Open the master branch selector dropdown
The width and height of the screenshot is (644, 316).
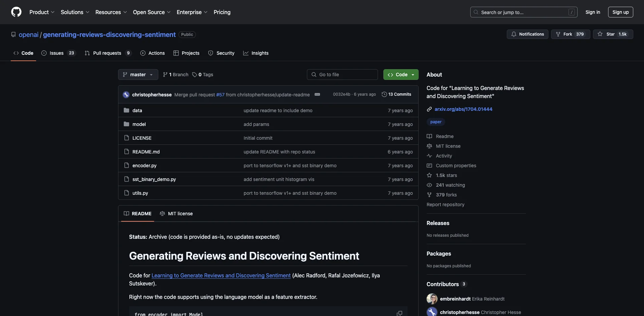click(x=138, y=75)
